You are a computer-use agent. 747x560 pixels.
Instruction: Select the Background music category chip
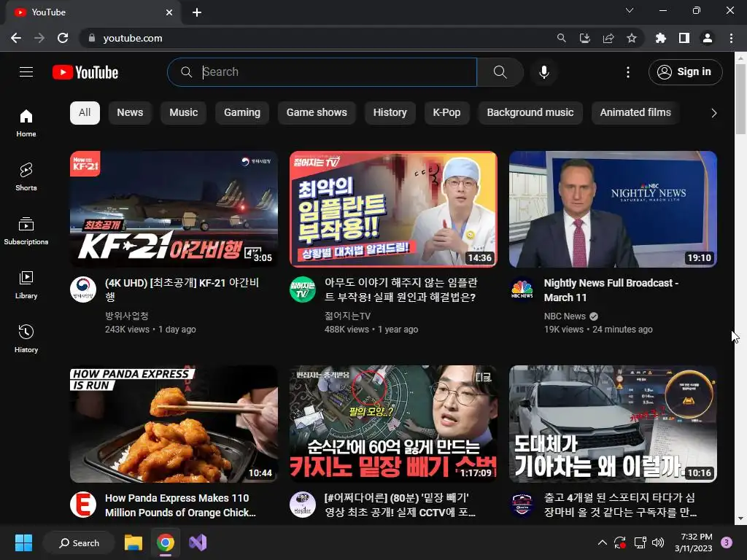[x=530, y=113]
